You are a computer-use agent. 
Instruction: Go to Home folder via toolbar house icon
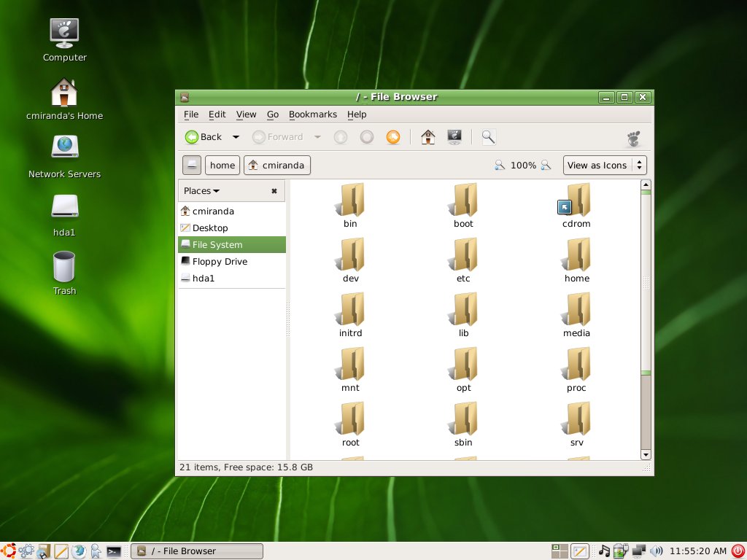(x=427, y=137)
